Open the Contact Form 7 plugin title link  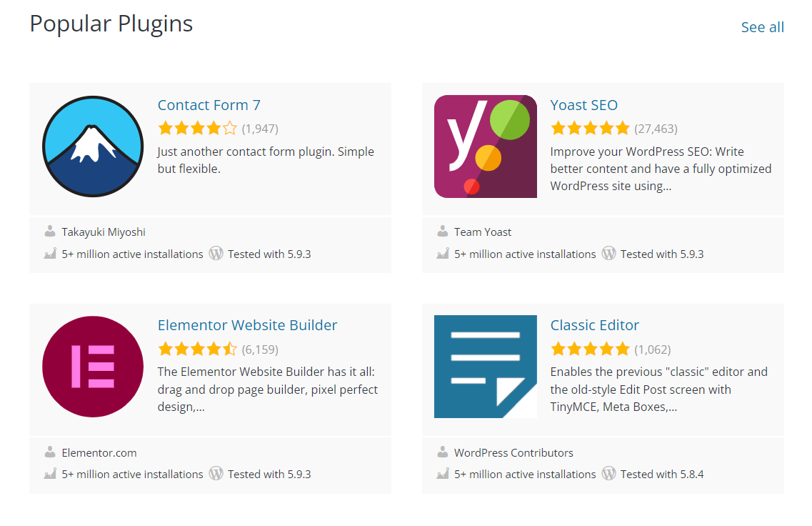(x=209, y=105)
